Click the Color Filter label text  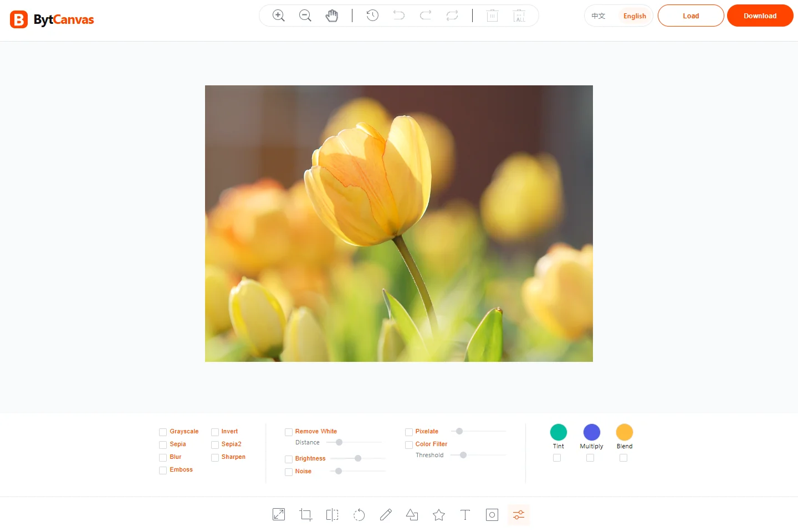point(431,444)
